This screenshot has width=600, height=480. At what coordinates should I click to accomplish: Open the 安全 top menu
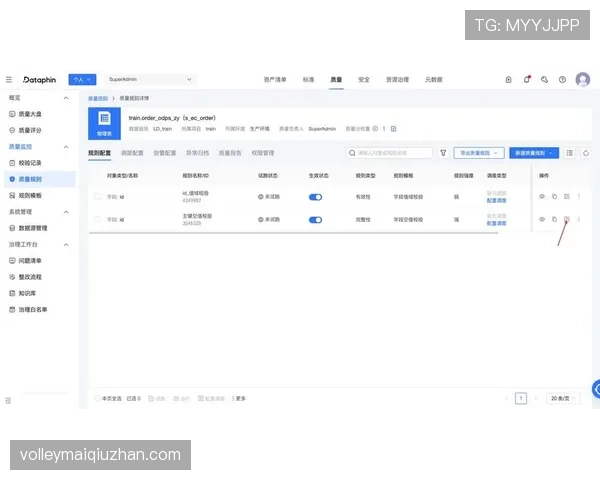[x=364, y=80]
